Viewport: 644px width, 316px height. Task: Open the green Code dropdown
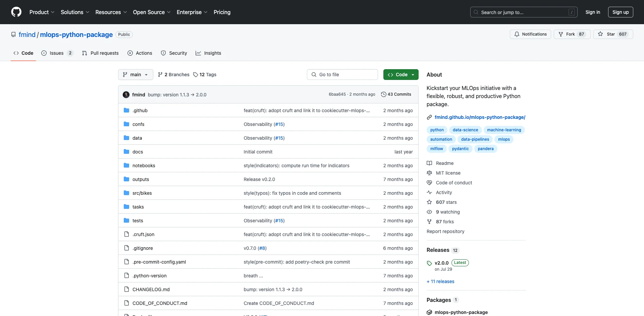pos(401,75)
